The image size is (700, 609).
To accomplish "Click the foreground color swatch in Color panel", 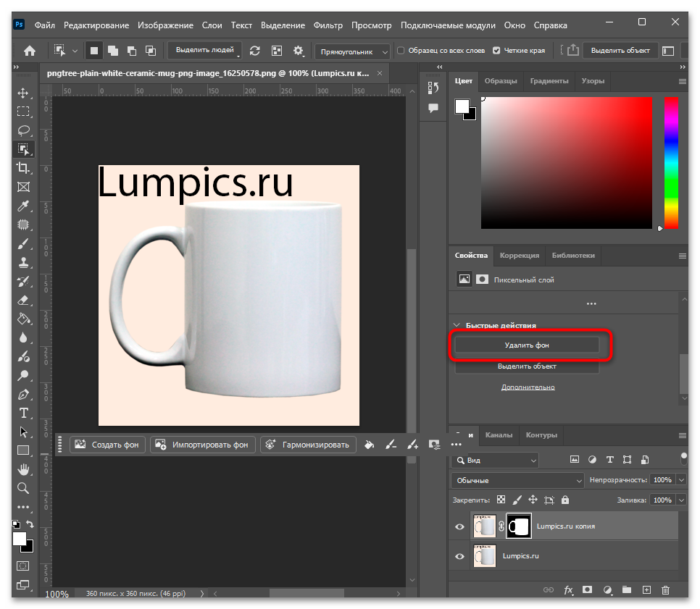I will click(462, 106).
